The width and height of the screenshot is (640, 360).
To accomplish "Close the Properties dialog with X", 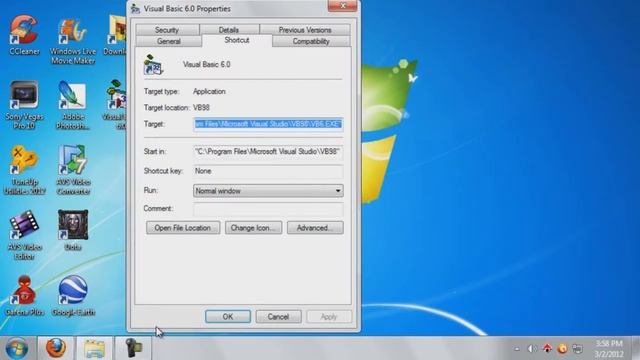I will tap(342, 6).
